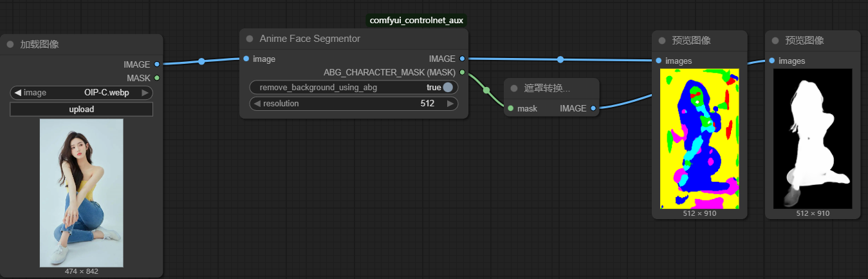Viewport: 868px width, 279px height.
Task: Collapse the first 预览图像 node via its title dot
Action: 662,41
